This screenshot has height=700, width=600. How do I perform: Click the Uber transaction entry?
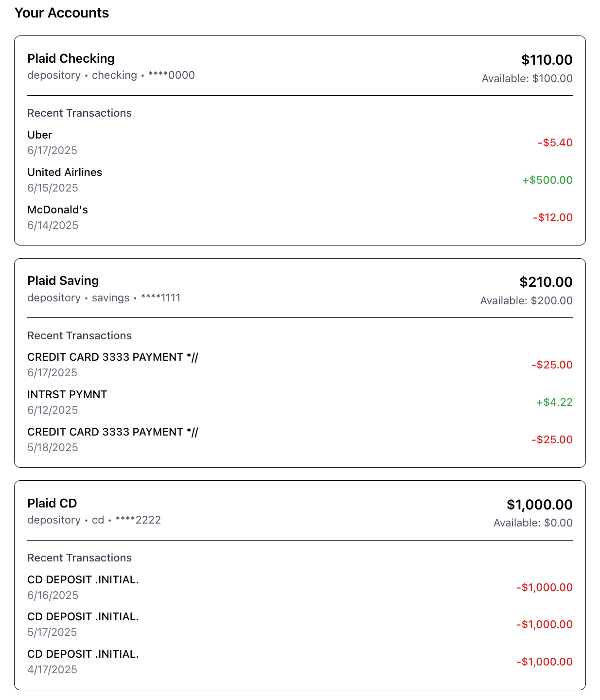(40, 135)
